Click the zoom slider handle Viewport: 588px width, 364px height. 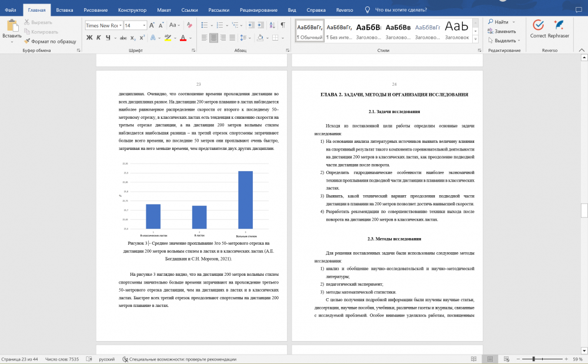click(x=533, y=359)
